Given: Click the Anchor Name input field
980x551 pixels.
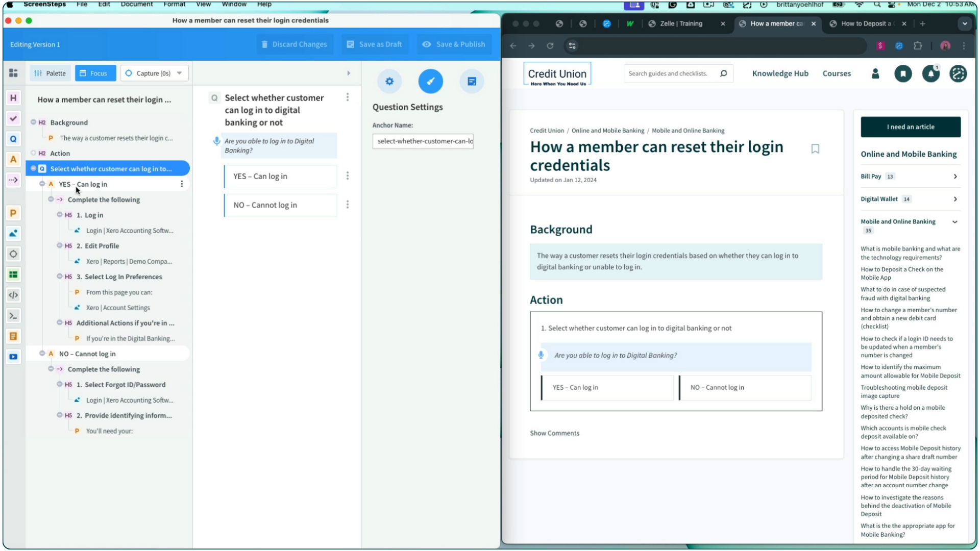Looking at the screenshot, I should [x=423, y=141].
